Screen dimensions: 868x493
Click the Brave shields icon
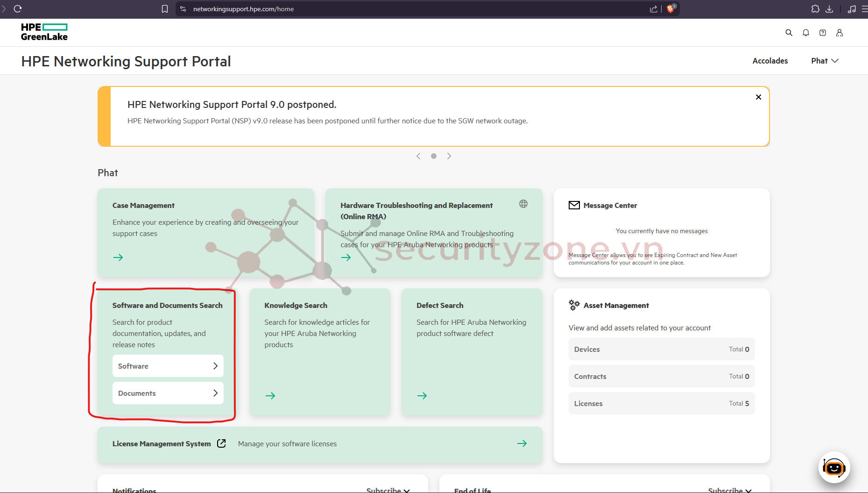point(670,9)
